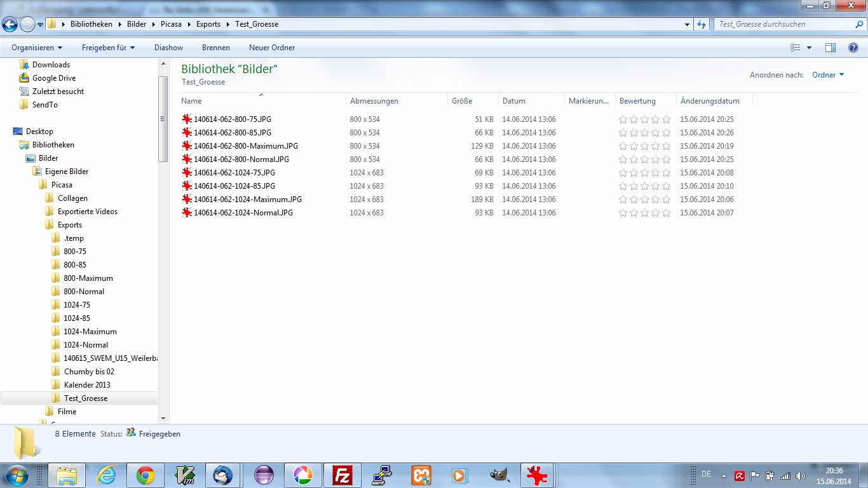Image resolution: width=868 pixels, height=488 pixels.
Task: Open the address bar history dropdown arrow
Action: (x=688, y=25)
